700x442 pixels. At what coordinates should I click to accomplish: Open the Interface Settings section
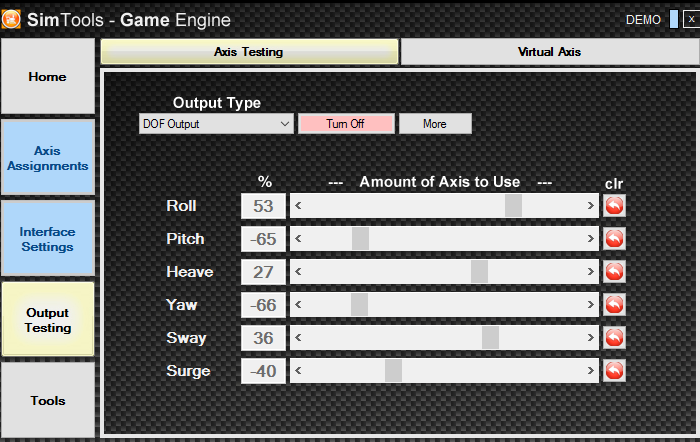48,239
